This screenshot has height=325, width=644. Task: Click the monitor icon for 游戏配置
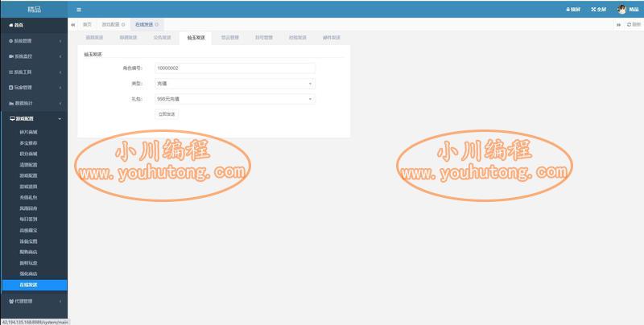(12, 118)
